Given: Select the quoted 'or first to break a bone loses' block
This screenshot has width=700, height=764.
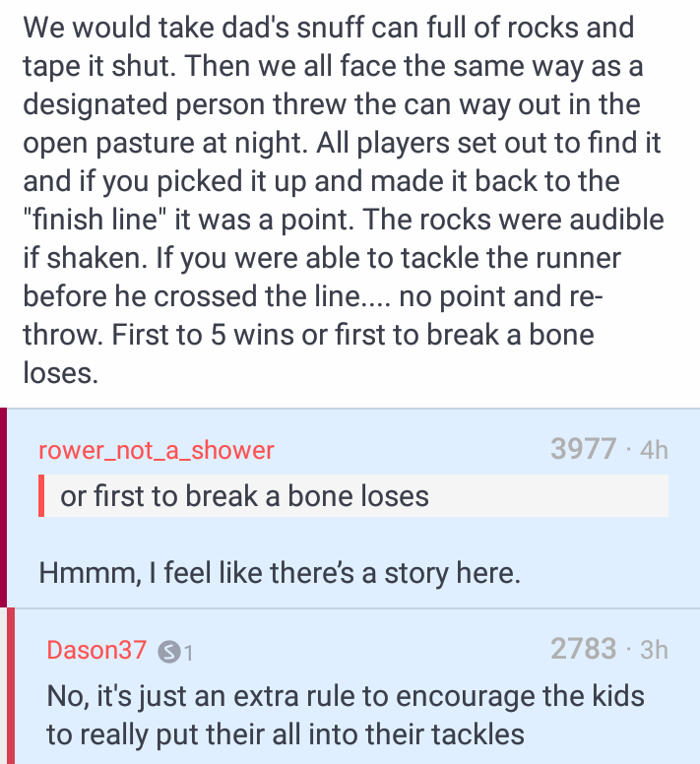Looking at the screenshot, I should pyautogui.click(x=354, y=495).
